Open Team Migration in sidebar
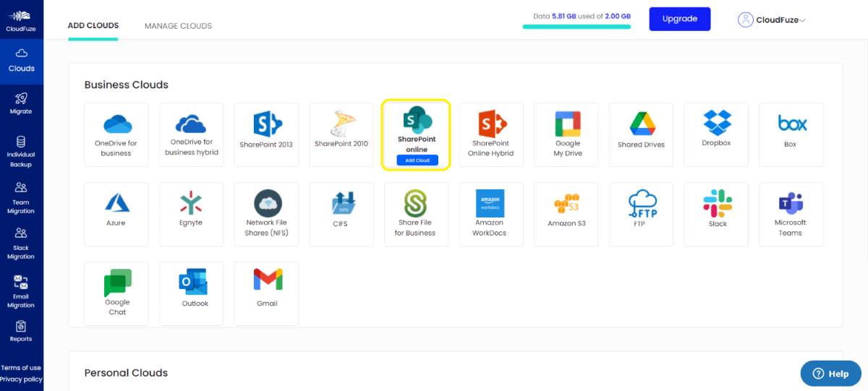Screen dimensions: 868x391 [21, 198]
